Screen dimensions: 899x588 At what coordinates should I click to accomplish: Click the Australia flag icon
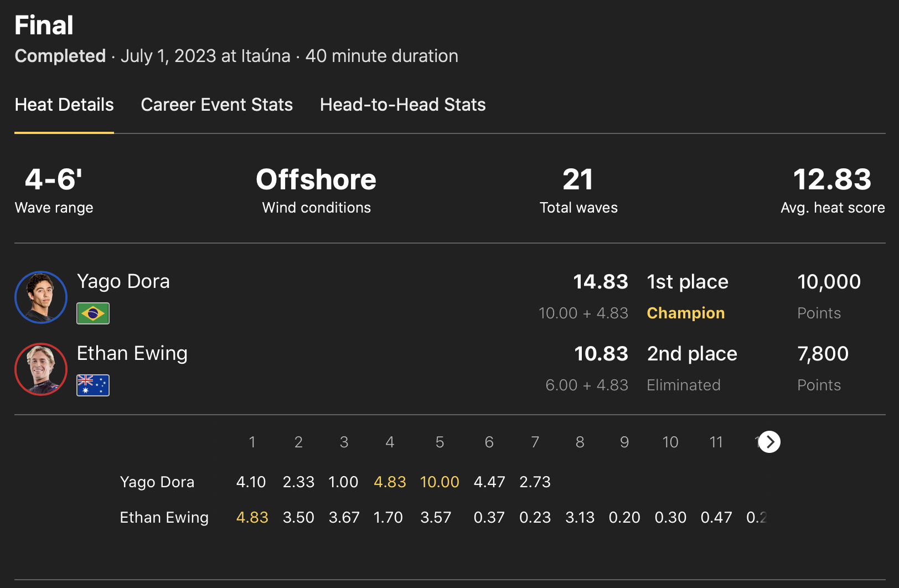tap(93, 385)
